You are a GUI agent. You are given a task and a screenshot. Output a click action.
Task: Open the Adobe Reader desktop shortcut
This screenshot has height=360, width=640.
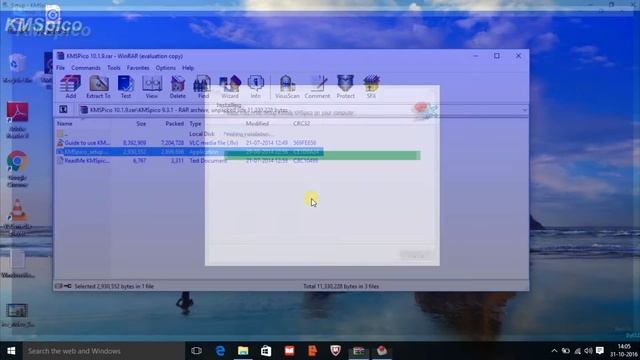[17, 120]
